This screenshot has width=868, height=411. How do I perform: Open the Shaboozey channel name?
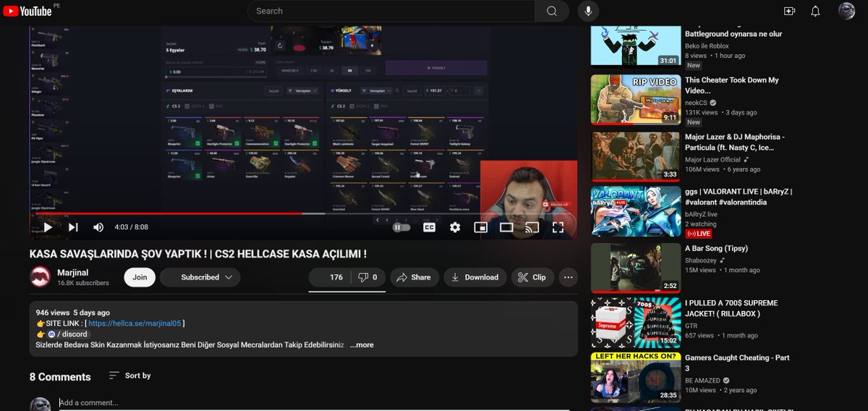coord(701,260)
